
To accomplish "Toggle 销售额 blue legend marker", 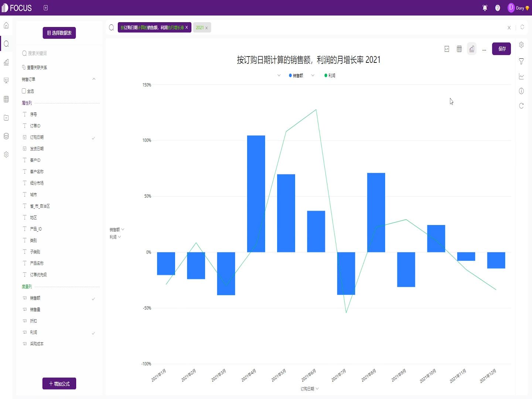I will (290, 75).
